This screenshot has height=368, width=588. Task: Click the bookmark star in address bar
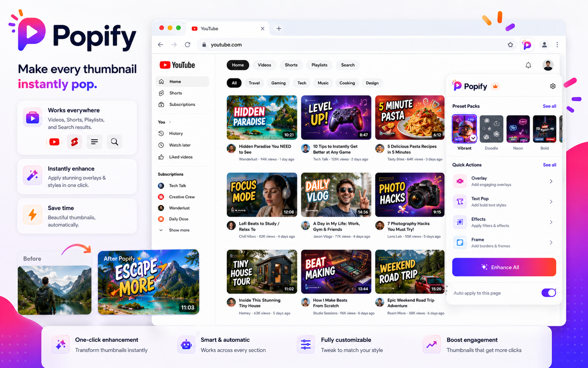coord(510,45)
